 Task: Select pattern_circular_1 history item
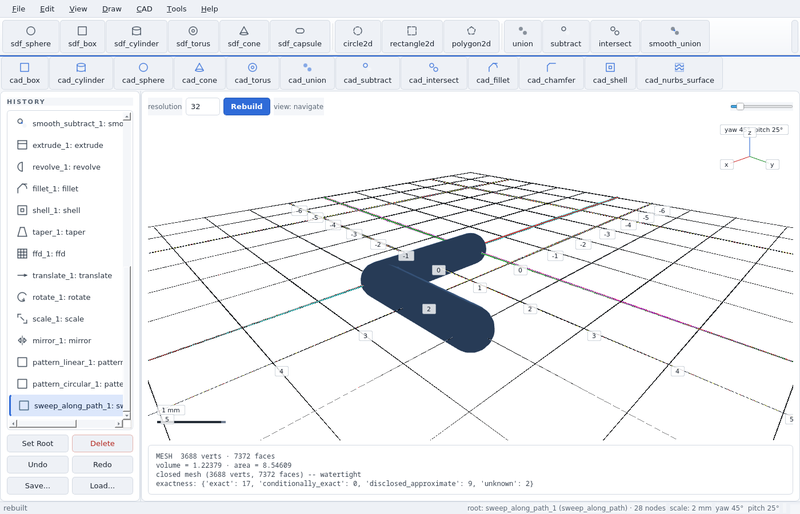(66, 384)
